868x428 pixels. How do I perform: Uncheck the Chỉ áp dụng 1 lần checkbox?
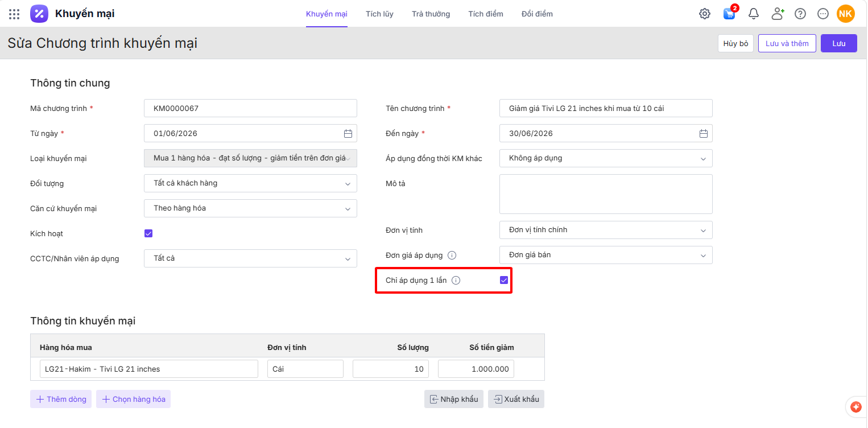pyautogui.click(x=503, y=280)
